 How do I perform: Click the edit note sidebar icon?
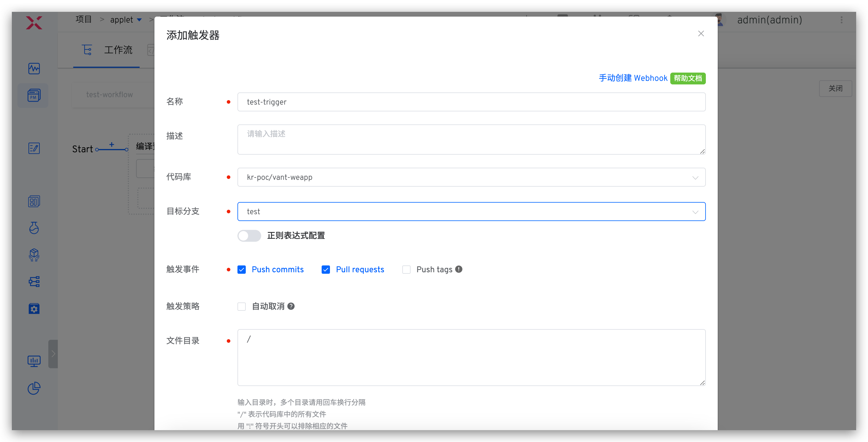pyautogui.click(x=34, y=148)
